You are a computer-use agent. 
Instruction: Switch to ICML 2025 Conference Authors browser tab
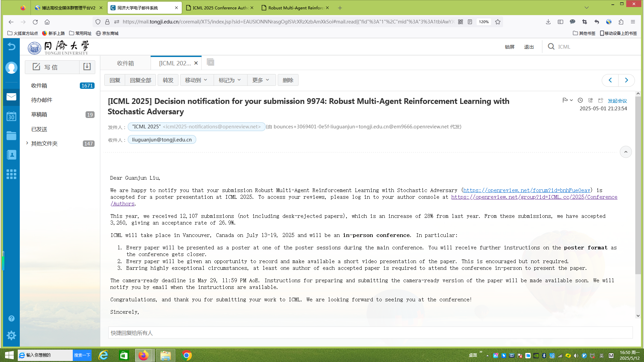point(220,8)
